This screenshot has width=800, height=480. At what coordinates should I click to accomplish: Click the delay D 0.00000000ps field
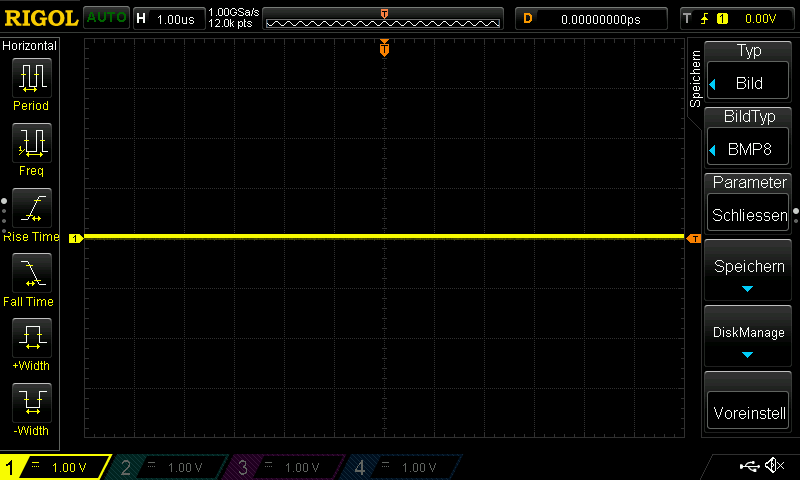point(591,19)
